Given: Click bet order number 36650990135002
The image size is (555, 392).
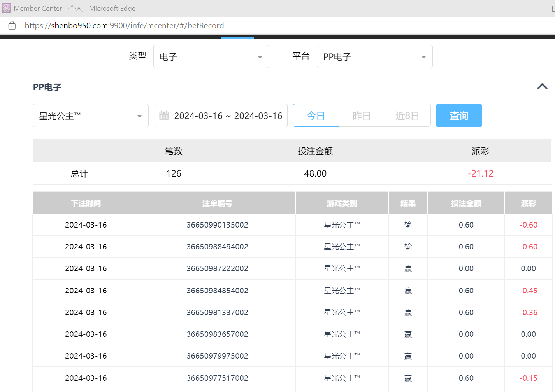Looking at the screenshot, I should [x=217, y=225].
